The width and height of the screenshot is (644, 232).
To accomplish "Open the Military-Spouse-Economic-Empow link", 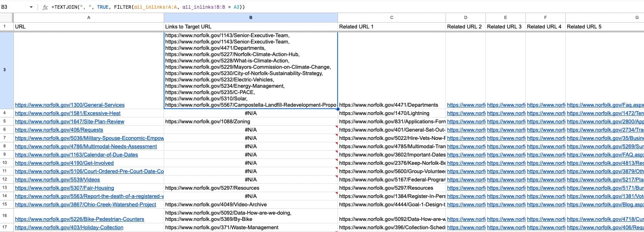I will [x=89, y=138].
